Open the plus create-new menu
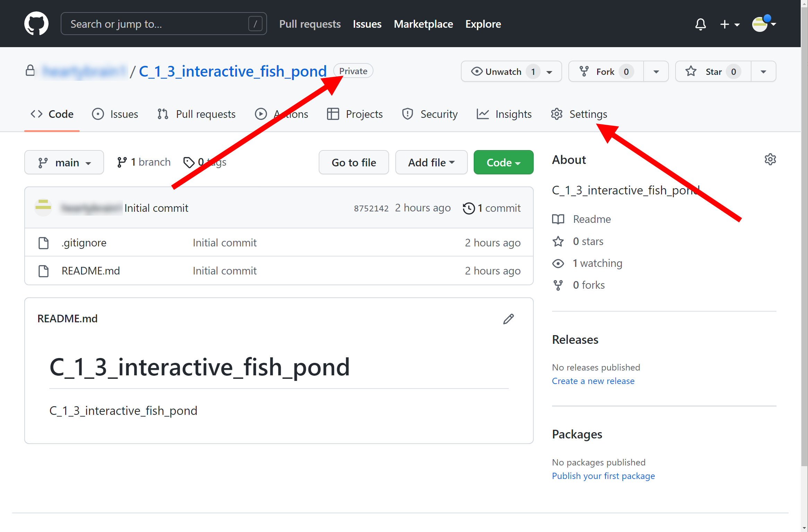Viewport: 808px width, 532px height. coord(729,24)
